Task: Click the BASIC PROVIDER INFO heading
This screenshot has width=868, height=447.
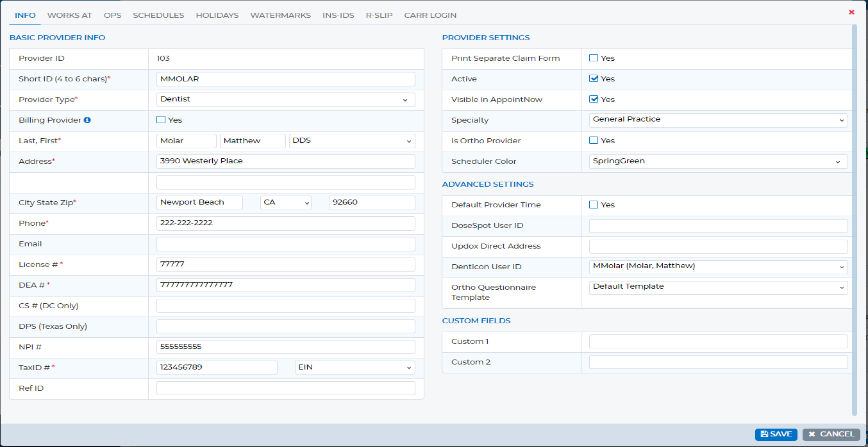Action: [58, 38]
